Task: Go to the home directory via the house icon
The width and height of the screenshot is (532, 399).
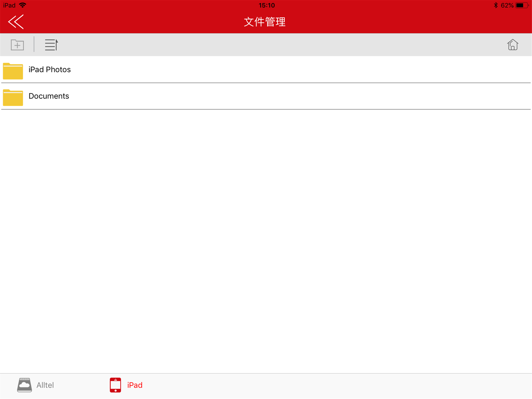Action: pos(513,45)
